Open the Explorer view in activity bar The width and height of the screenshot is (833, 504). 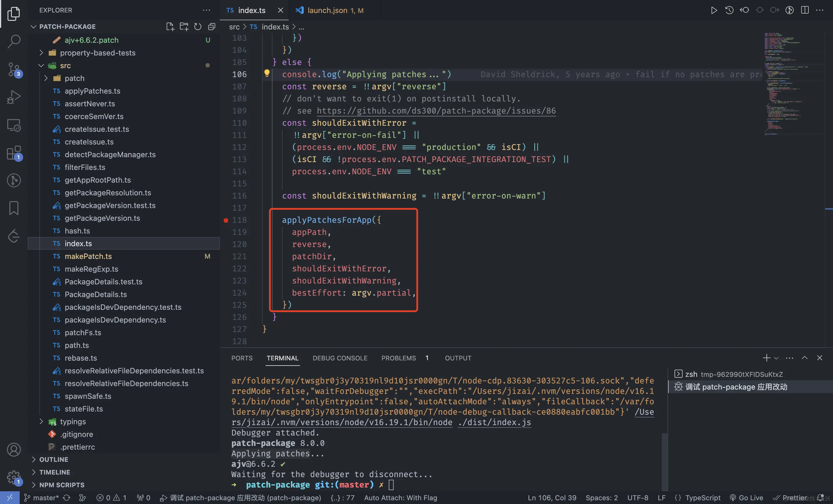click(14, 14)
